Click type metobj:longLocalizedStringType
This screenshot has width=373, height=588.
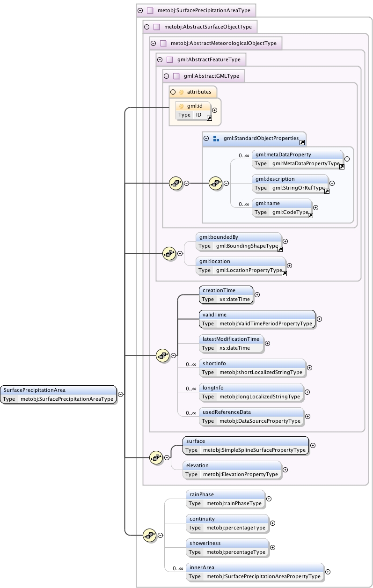(260, 397)
